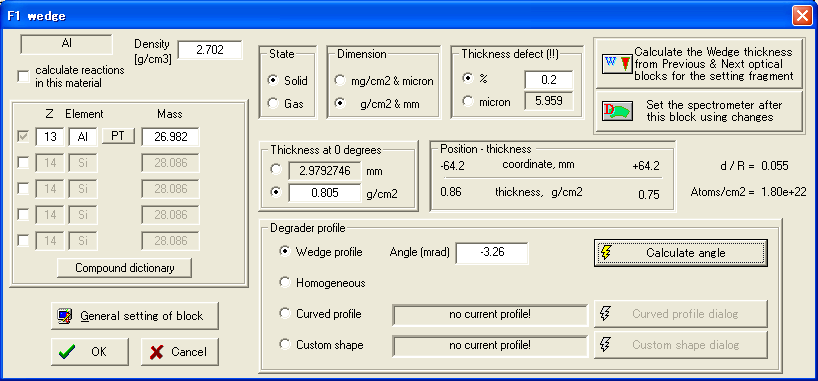Click lightning icon beside Curved profile dialog
Screen dimensions: 818x381
coord(606,314)
